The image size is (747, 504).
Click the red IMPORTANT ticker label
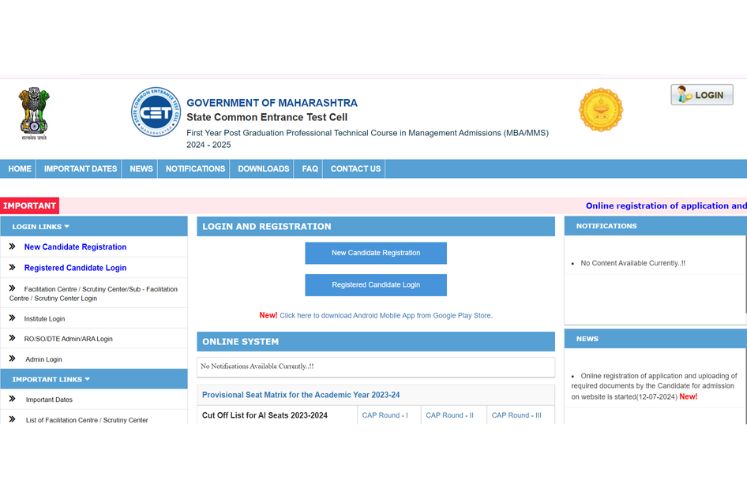[30, 206]
